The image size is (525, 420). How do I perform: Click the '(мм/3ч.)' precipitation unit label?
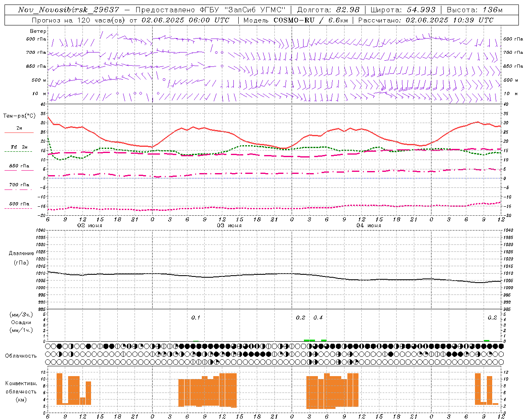21,315
